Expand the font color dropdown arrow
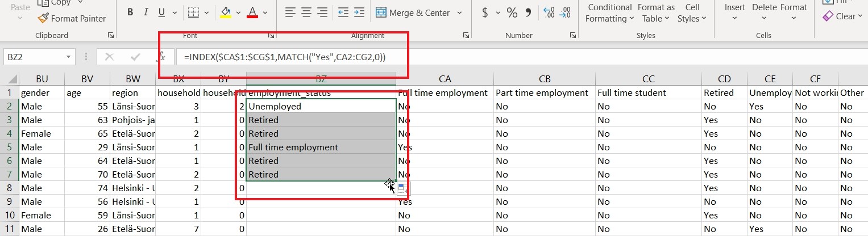 click(x=265, y=12)
